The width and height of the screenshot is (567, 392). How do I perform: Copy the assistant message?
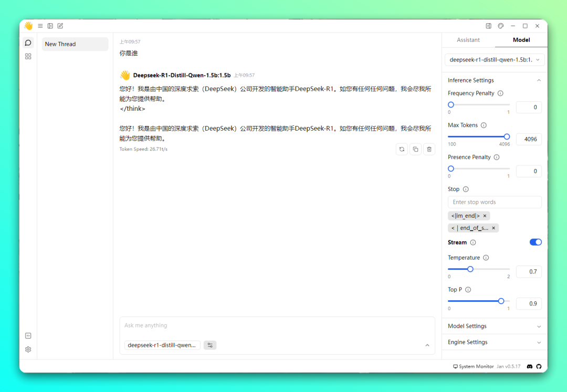[x=415, y=149]
